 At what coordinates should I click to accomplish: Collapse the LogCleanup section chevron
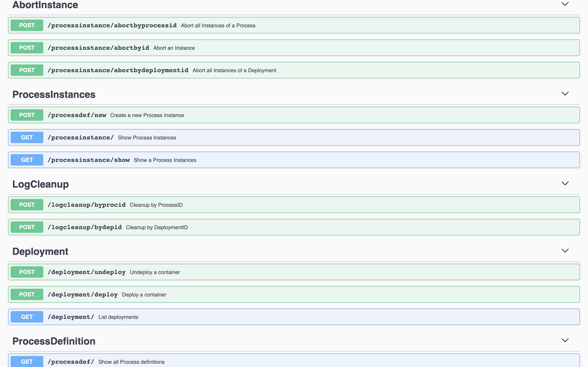click(x=565, y=183)
